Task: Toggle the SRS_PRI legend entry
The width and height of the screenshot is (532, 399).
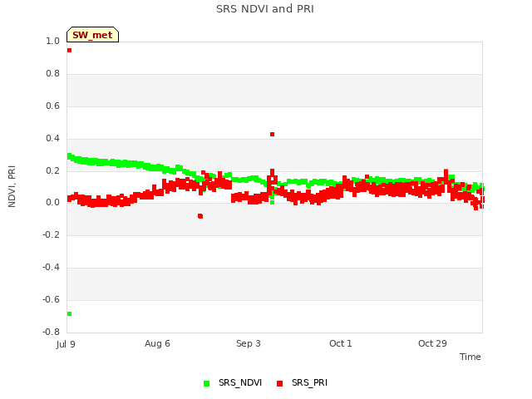Action: click(303, 382)
